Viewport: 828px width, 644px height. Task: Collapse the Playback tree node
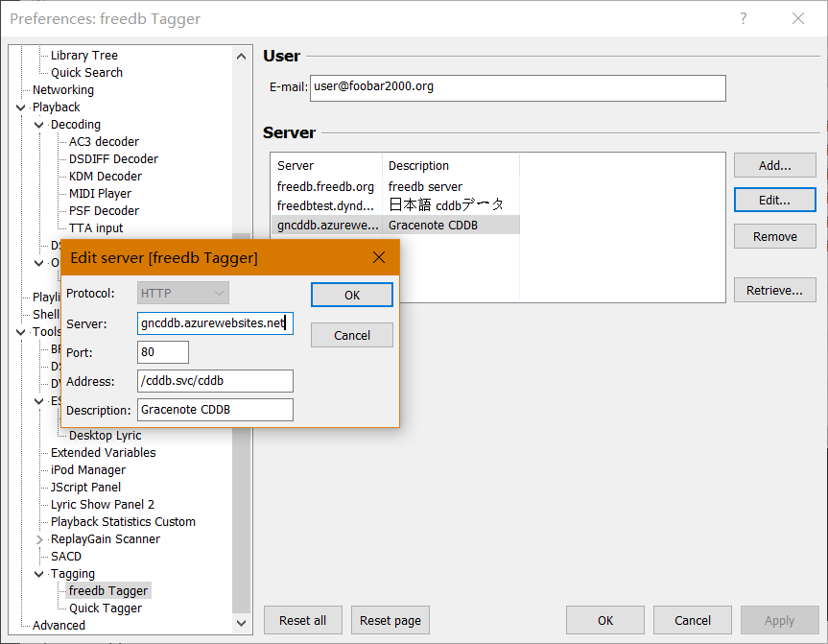point(20,107)
